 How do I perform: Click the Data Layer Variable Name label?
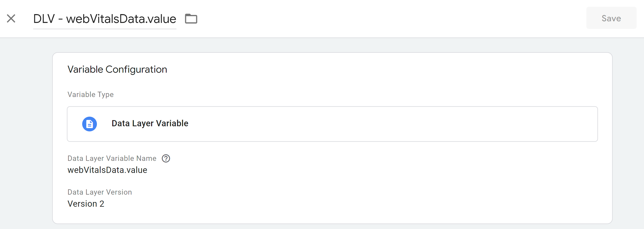point(112,158)
